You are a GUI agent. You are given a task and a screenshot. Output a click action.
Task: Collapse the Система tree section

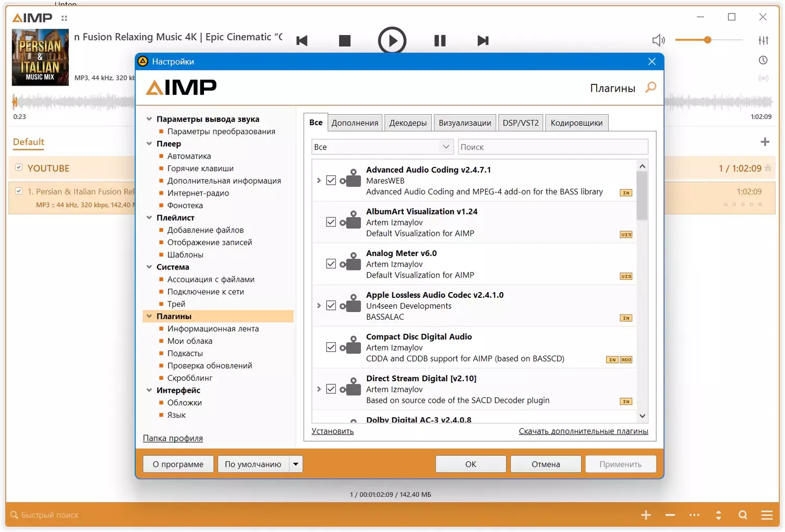149,267
